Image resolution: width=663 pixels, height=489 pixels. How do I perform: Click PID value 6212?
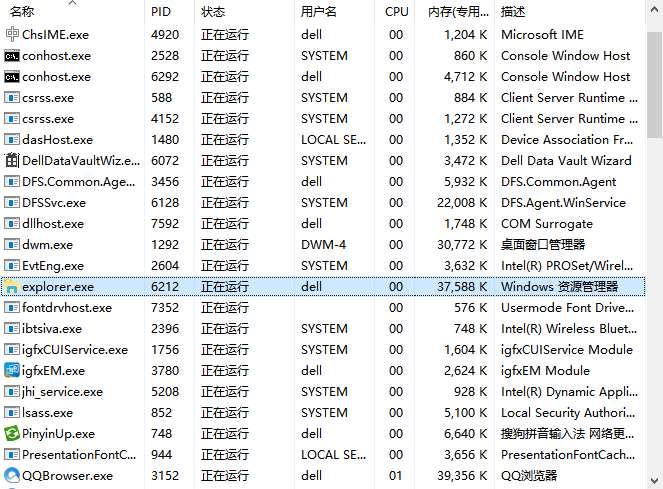165,287
